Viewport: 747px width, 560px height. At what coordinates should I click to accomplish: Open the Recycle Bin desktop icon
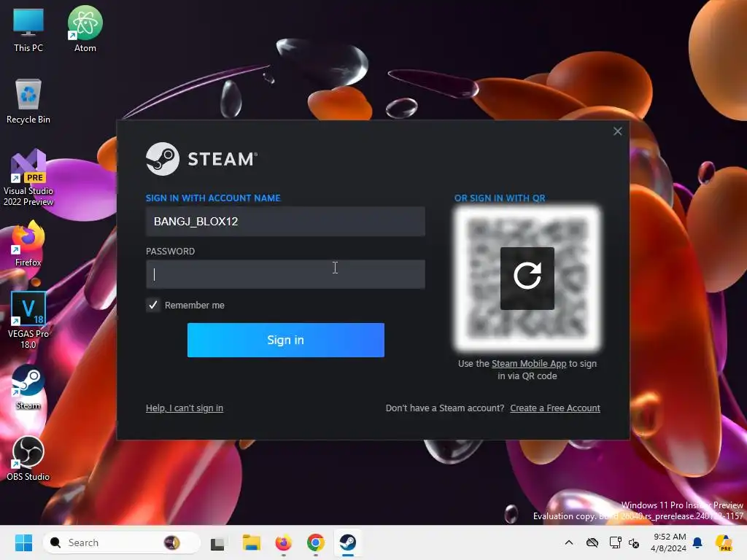28,101
